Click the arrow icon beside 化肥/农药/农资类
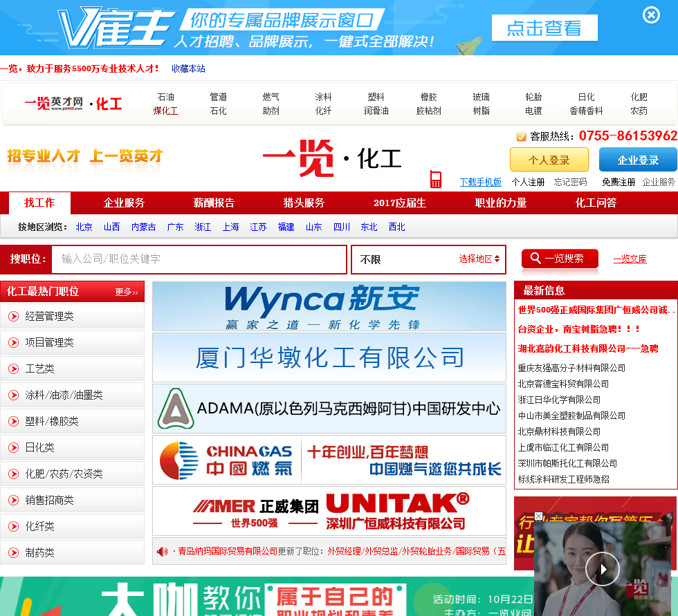Viewport: 678px width, 616px height. tap(14, 474)
